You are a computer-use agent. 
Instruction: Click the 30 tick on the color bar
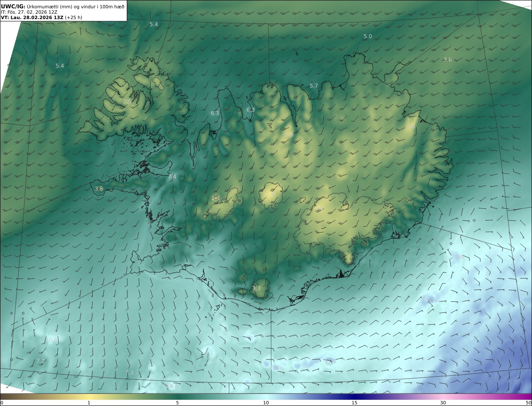tap(443, 403)
